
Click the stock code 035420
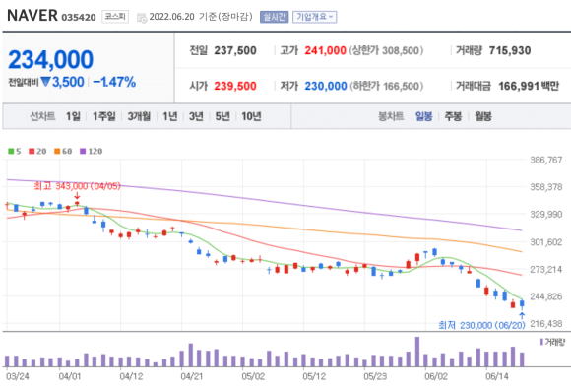(79, 18)
